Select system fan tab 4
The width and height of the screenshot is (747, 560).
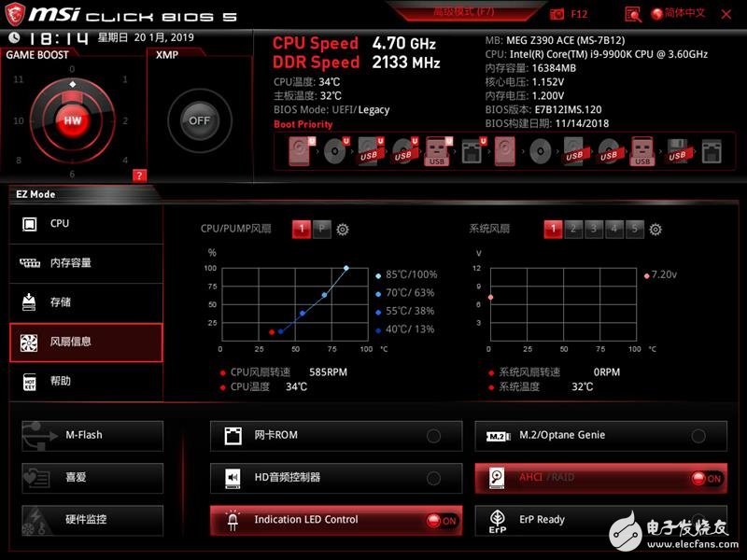coord(614,229)
